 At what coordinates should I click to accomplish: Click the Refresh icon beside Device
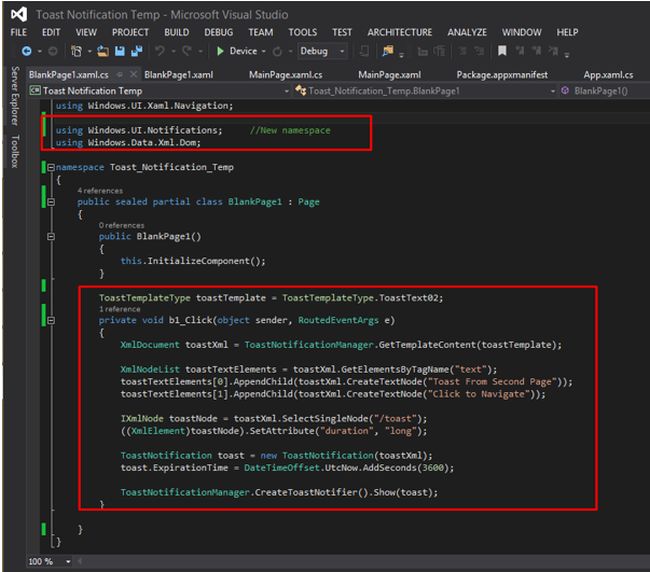coord(277,51)
